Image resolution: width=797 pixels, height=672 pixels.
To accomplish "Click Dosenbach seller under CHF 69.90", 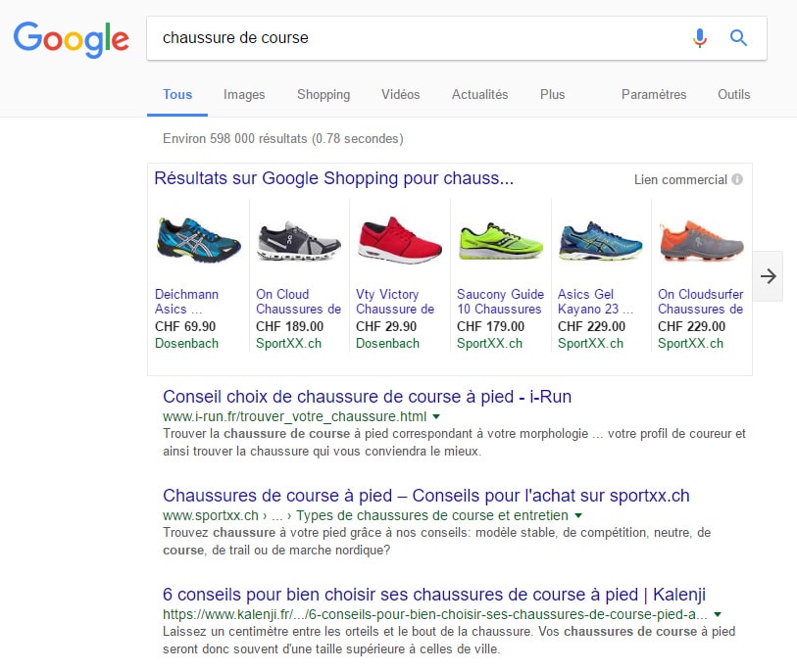I will pos(186,344).
